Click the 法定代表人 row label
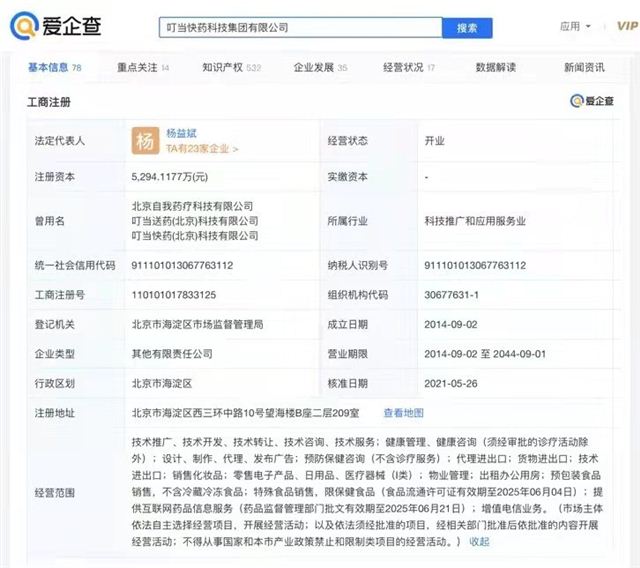Viewport: 640px width, 568px height. tap(60, 141)
